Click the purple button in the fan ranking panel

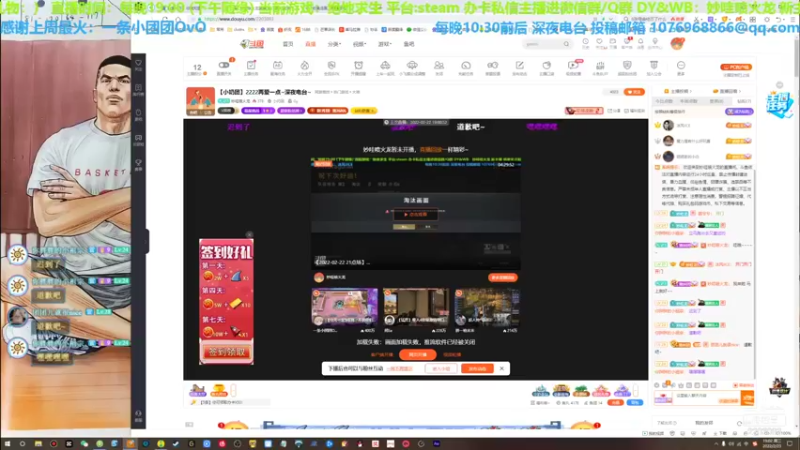(739, 111)
